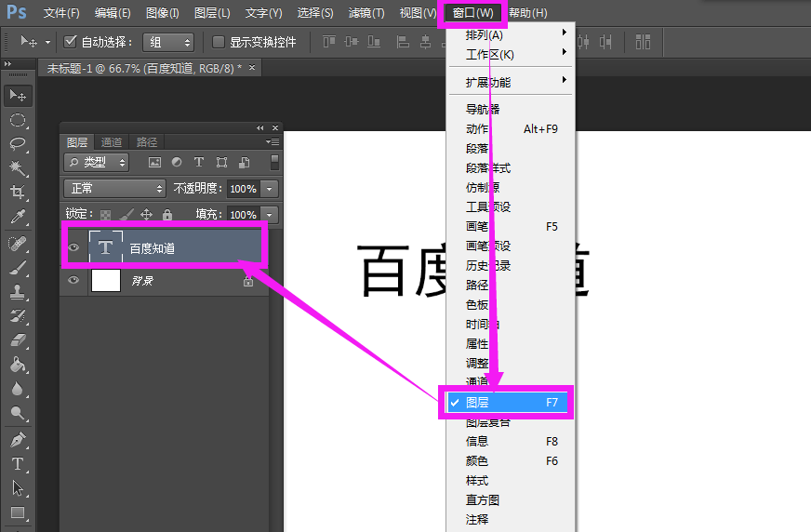
Task: Select the Brush tool
Action: (18, 268)
